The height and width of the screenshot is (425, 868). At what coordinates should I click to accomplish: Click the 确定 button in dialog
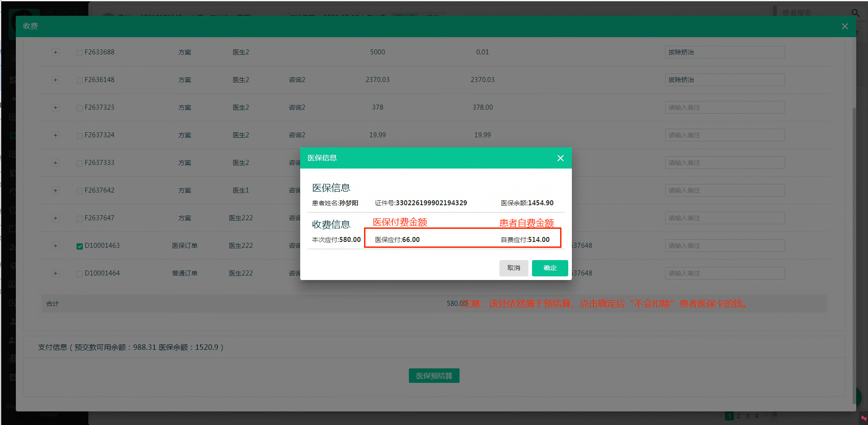pyautogui.click(x=550, y=268)
